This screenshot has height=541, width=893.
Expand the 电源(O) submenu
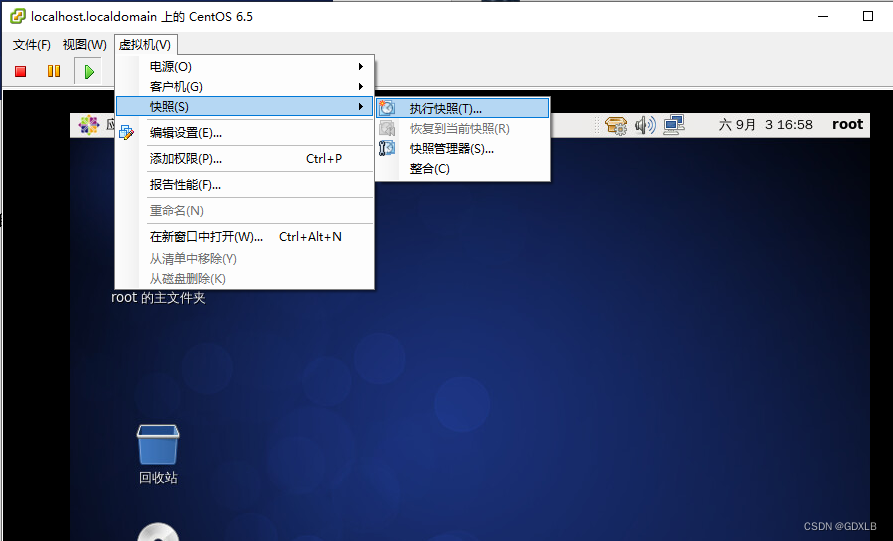pos(245,67)
